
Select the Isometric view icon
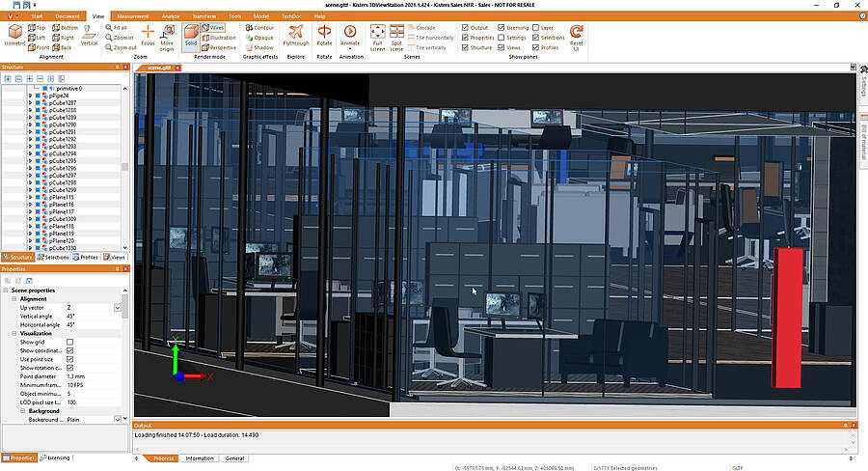point(14,36)
